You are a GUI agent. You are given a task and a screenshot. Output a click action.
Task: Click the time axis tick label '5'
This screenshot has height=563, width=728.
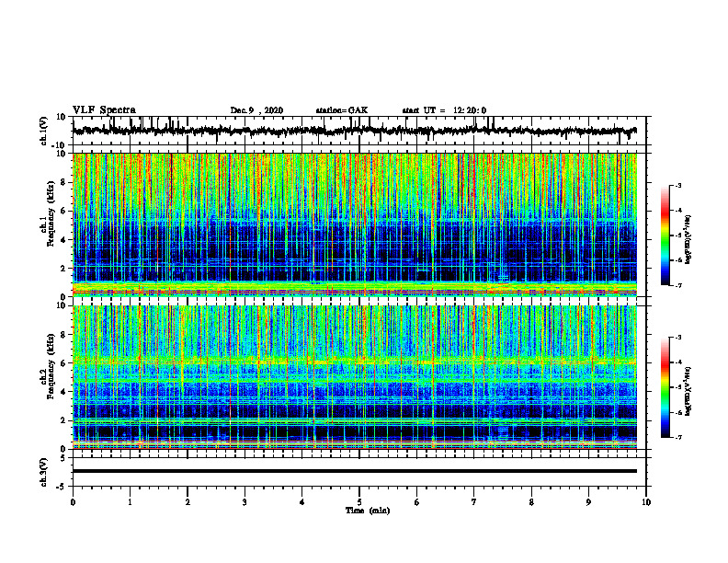point(359,502)
